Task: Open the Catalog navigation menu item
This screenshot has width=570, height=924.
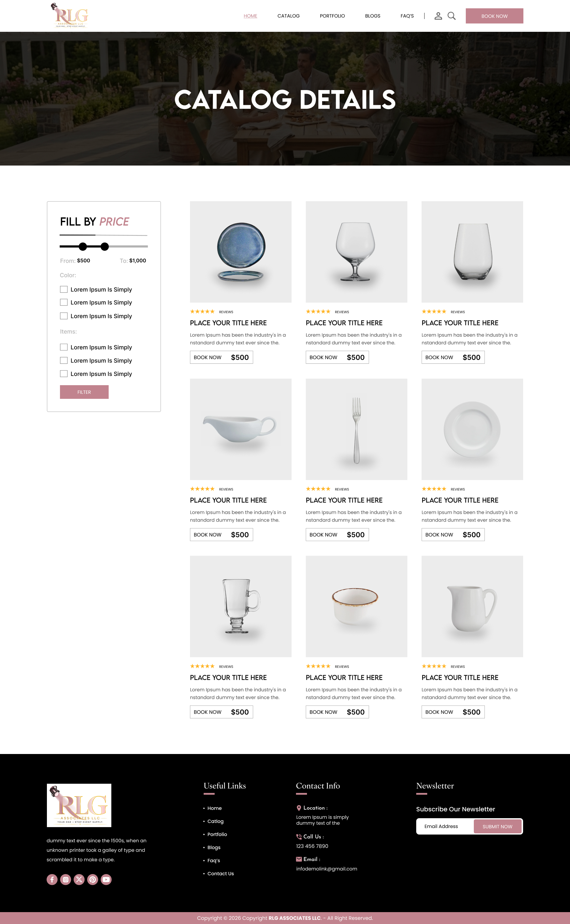Action: (288, 16)
